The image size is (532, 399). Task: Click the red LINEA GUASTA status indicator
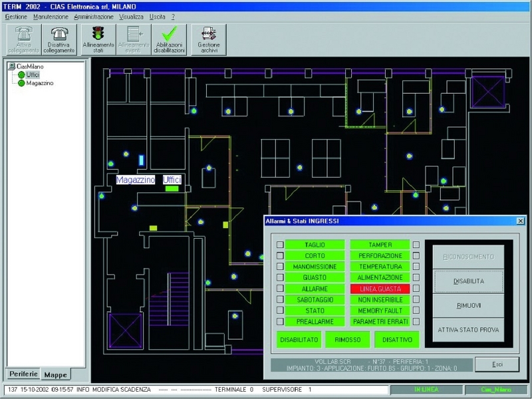tap(380, 289)
